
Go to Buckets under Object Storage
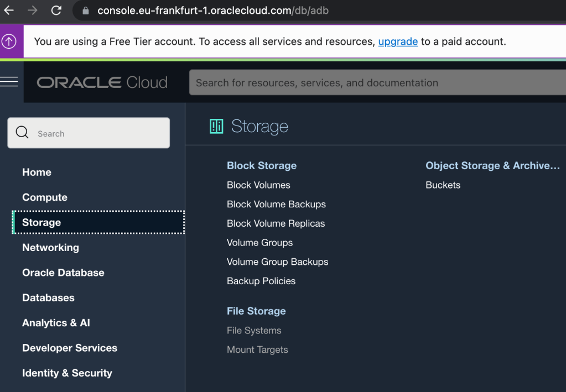click(443, 185)
